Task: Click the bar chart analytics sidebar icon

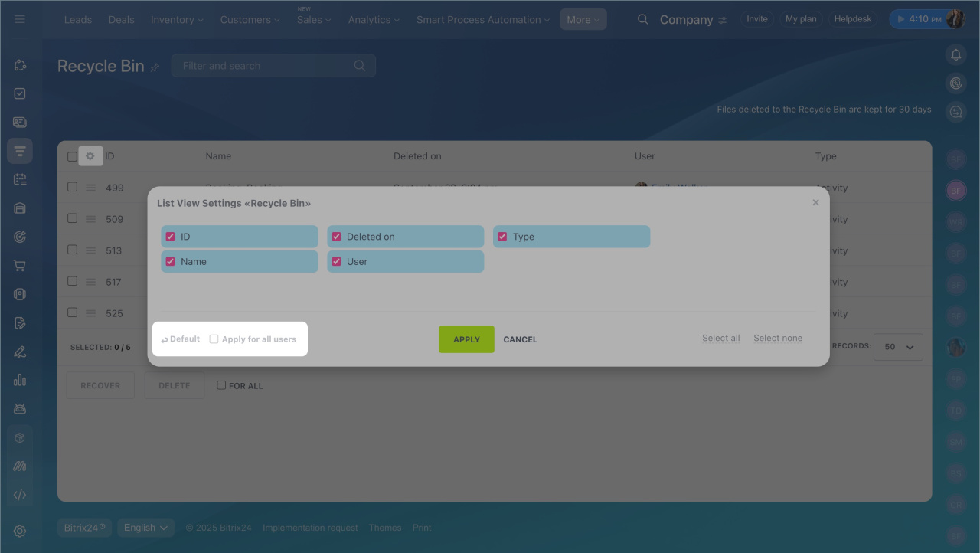Action: 20,380
